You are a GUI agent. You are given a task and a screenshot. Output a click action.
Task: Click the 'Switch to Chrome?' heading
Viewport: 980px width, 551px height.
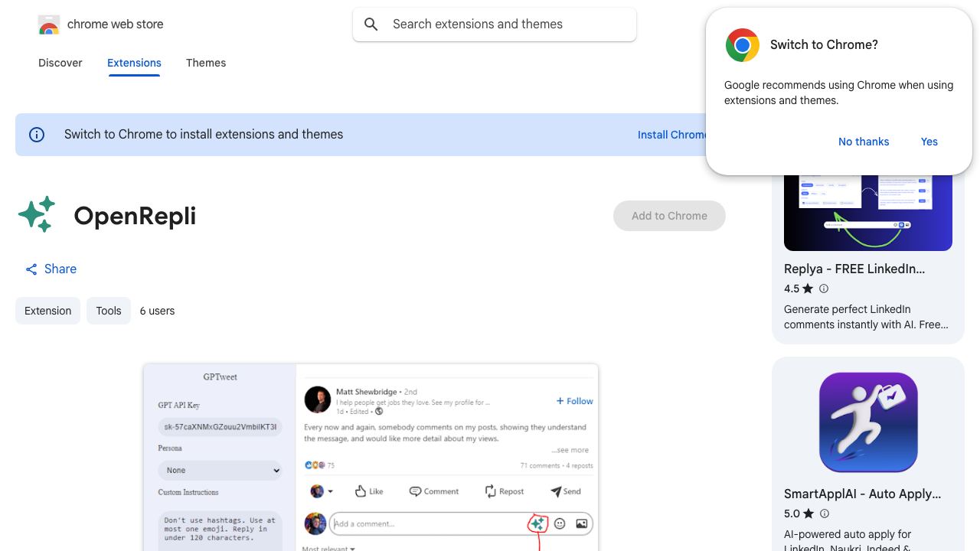(824, 44)
